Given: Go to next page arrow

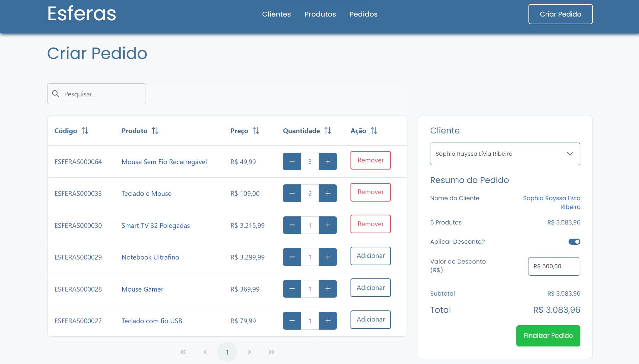Looking at the screenshot, I should [x=249, y=352].
